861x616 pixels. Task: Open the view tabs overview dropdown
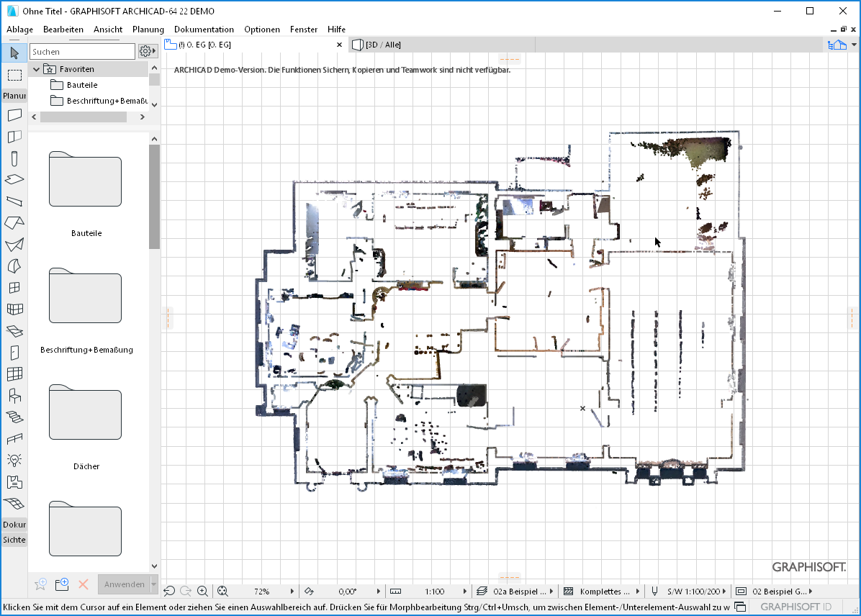click(x=854, y=45)
